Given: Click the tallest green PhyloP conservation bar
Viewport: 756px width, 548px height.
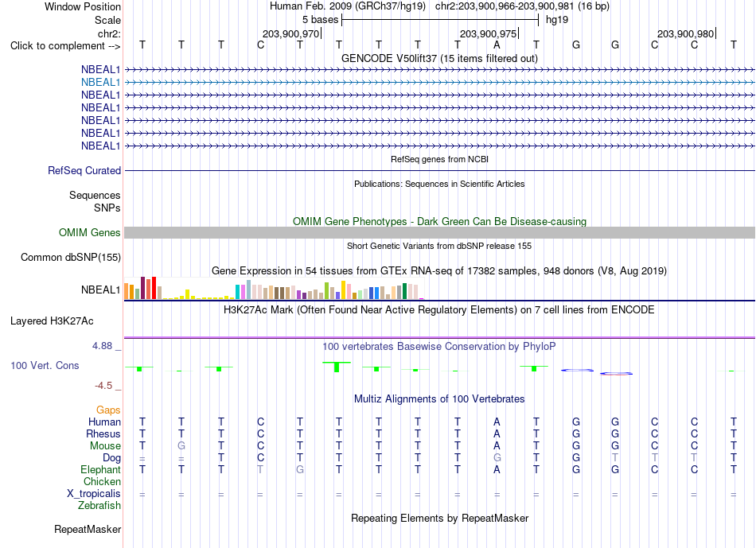Looking at the screenshot, I should coord(337,367).
